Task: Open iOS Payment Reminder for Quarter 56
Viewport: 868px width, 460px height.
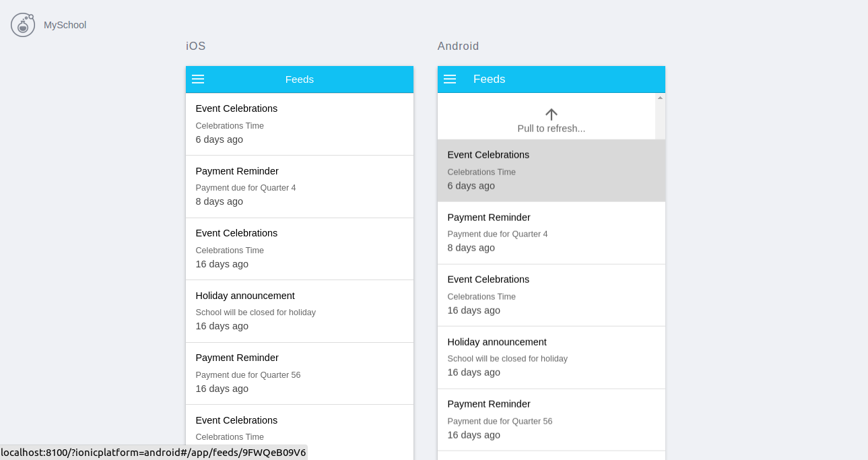Action: click(x=300, y=373)
